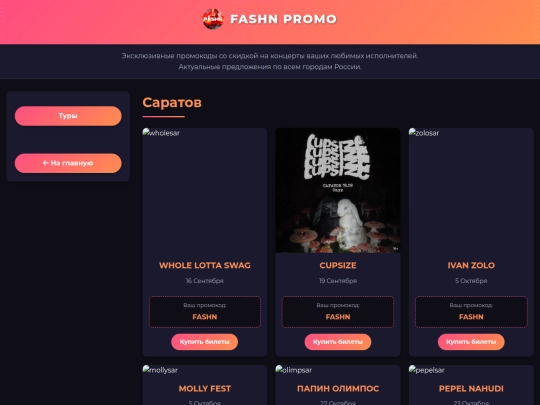Go back via На главную button
The width and height of the screenshot is (540, 405).
coord(68,163)
